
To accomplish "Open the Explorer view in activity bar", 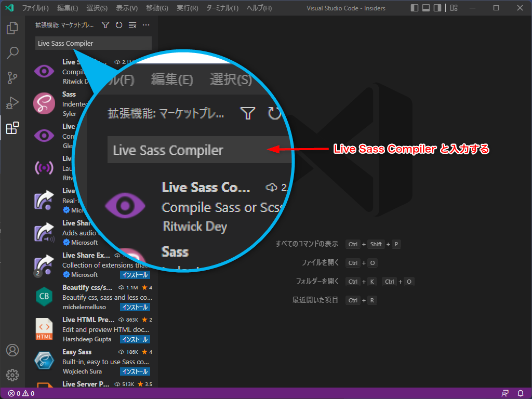I will pyautogui.click(x=12, y=28).
